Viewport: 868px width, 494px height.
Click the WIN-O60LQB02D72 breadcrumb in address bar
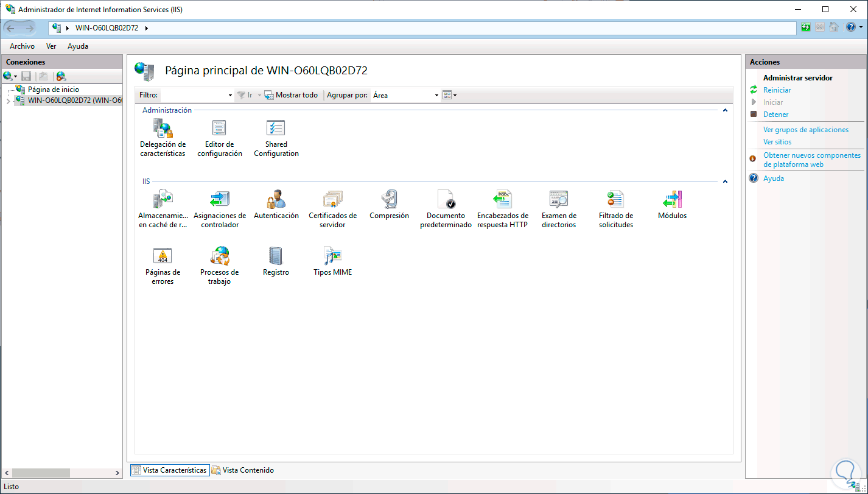pyautogui.click(x=107, y=28)
